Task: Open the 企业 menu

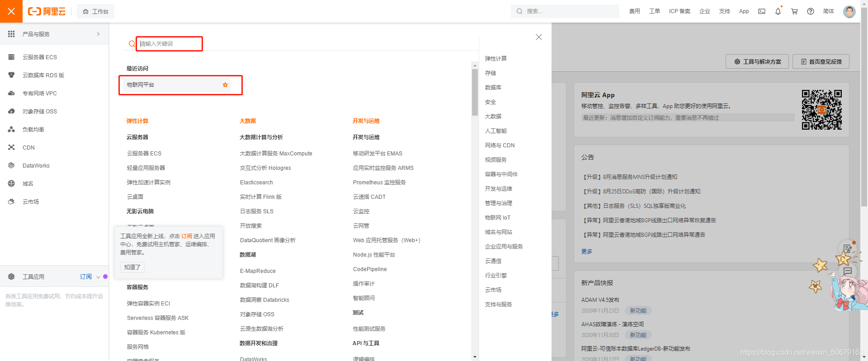Action: 705,11
